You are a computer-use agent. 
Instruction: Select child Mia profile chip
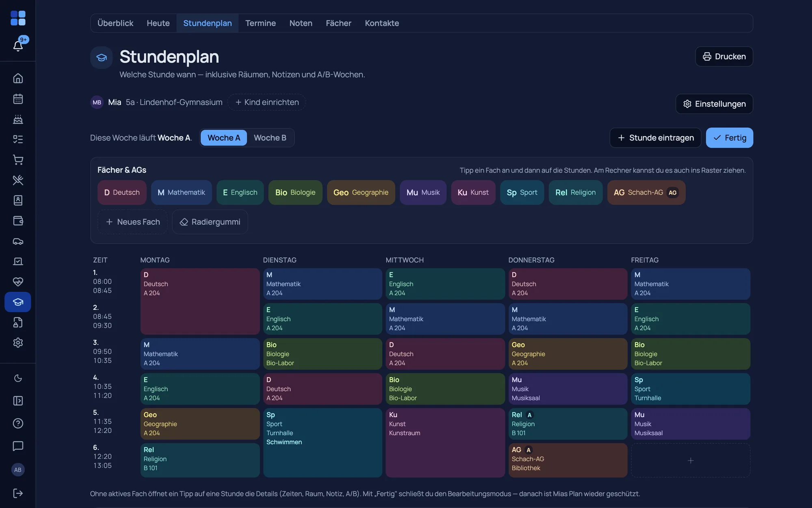[156, 102]
